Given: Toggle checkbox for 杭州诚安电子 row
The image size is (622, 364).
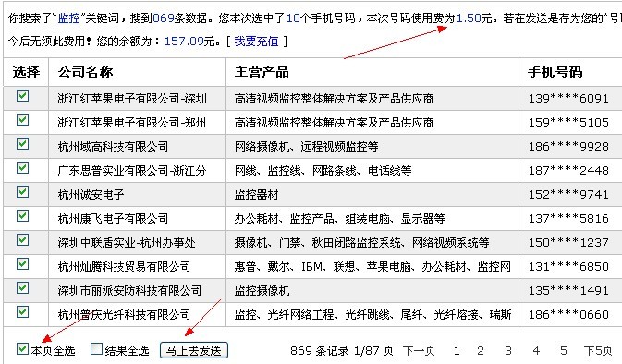Looking at the screenshot, I should [22, 191].
